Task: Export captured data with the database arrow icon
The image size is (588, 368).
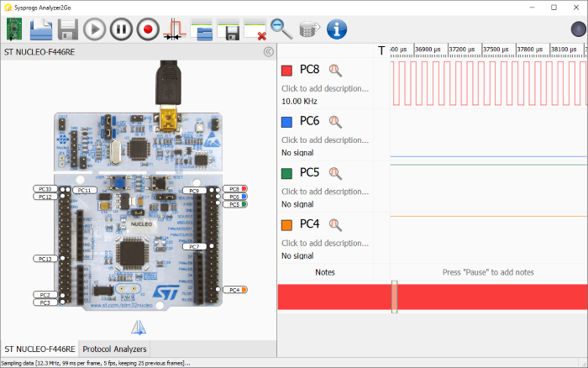Action: point(310,29)
